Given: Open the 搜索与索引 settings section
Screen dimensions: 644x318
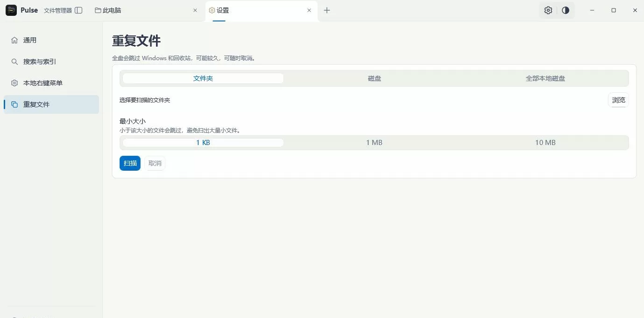Looking at the screenshot, I should coord(51,62).
